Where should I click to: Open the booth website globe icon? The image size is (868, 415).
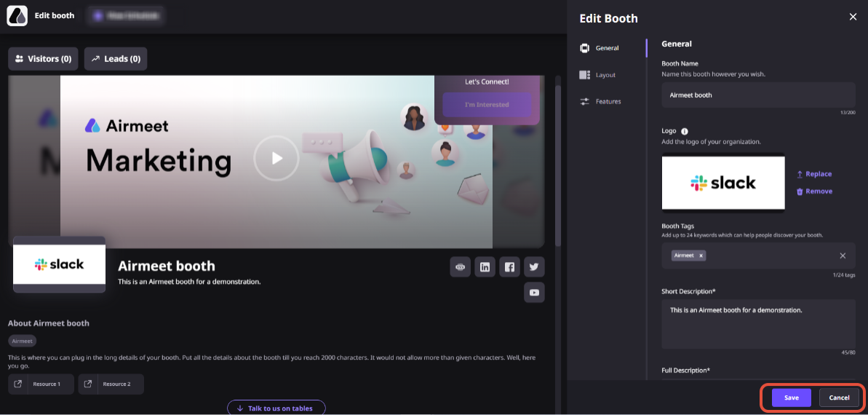coord(460,267)
